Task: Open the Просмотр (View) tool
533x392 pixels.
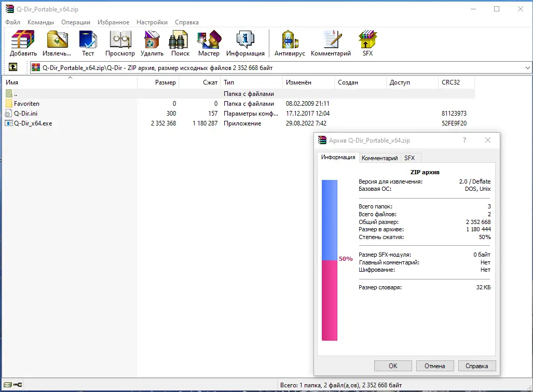Action: pyautogui.click(x=120, y=43)
